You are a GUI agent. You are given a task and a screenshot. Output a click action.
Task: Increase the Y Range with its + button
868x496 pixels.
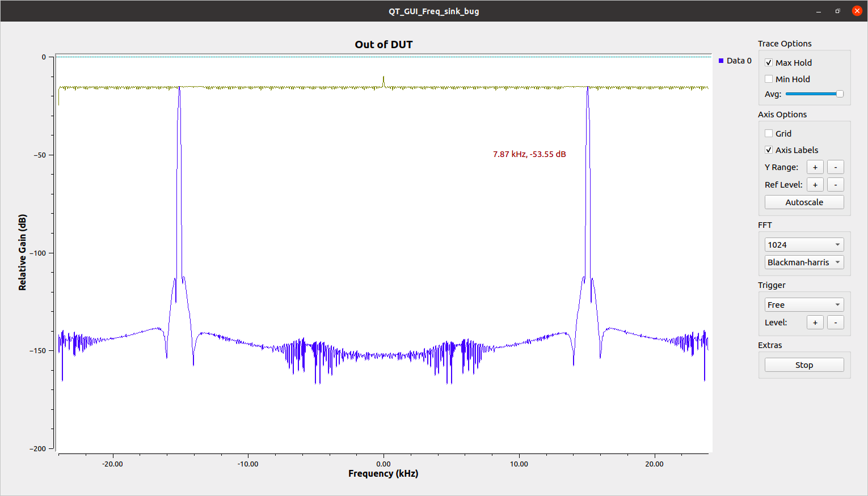click(815, 167)
